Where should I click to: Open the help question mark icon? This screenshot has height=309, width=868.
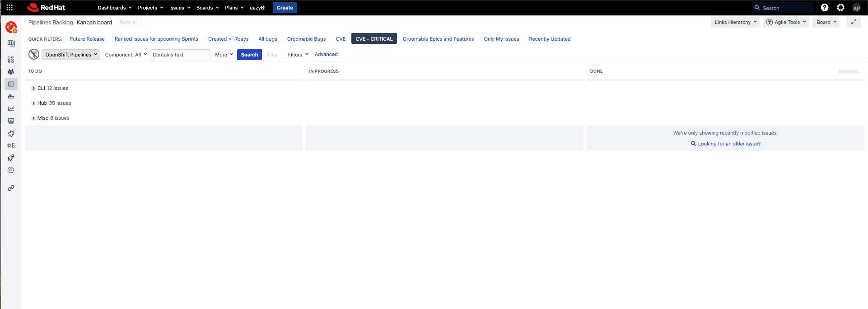point(825,8)
